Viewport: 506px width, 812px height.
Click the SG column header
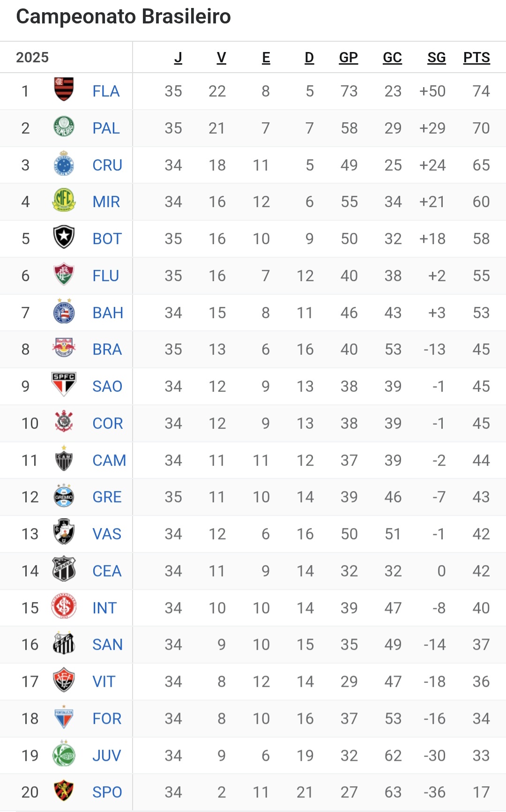point(436,57)
